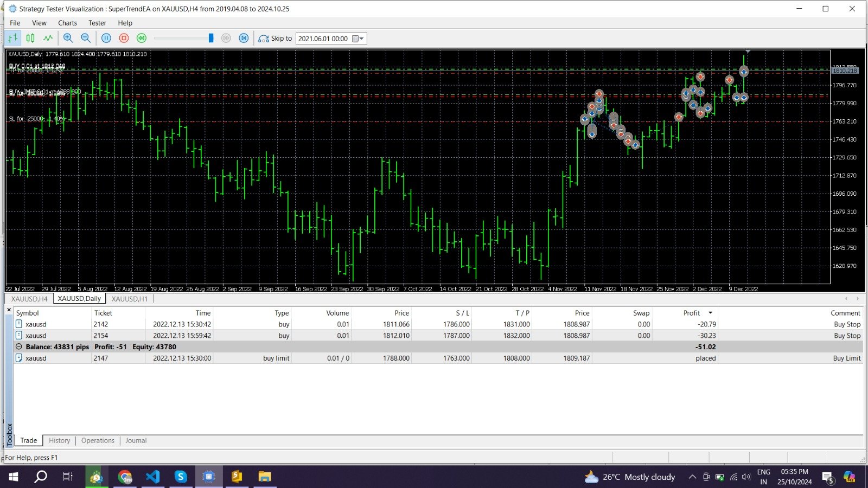Restart the visualization with the rewind icon
The image size is (868, 488).
[141, 38]
